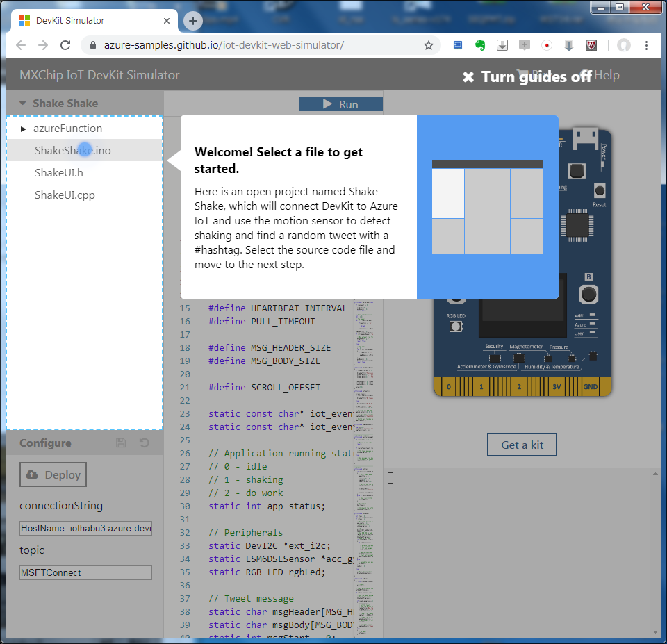Collapse the Shake Shake project section

(23, 101)
